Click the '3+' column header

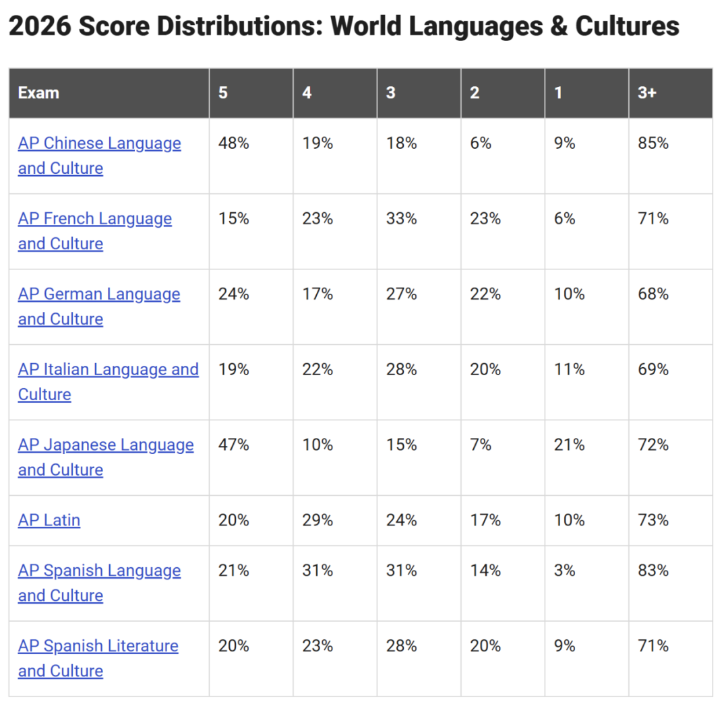(x=671, y=93)
